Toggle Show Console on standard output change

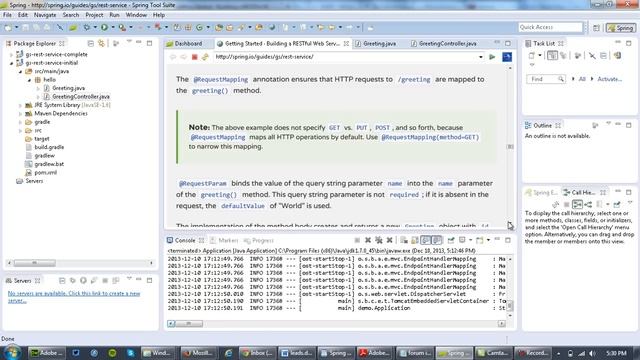tap(426, 240)
